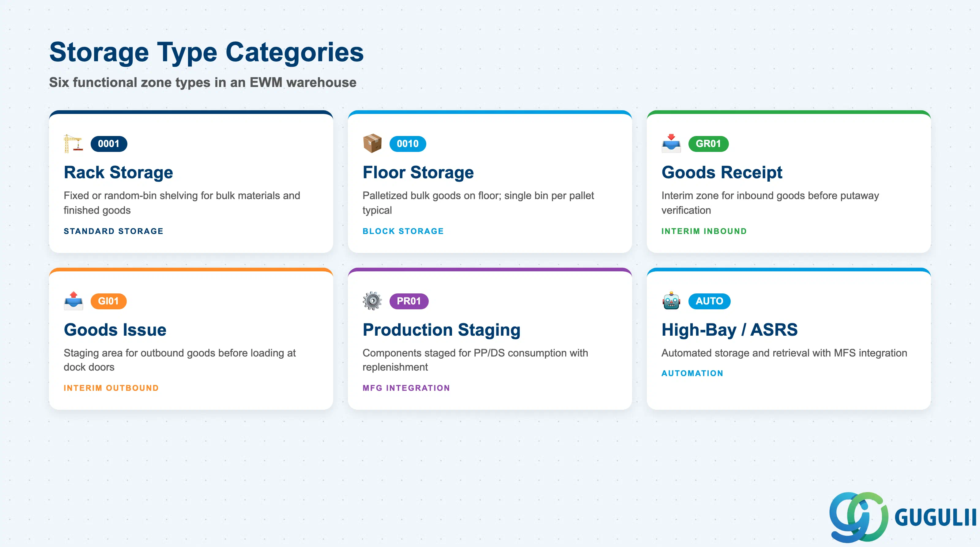This screenshot has width=980, height=547.
Task: Click the Storage Type Categories slide title
Action: (x=207, y=52)
